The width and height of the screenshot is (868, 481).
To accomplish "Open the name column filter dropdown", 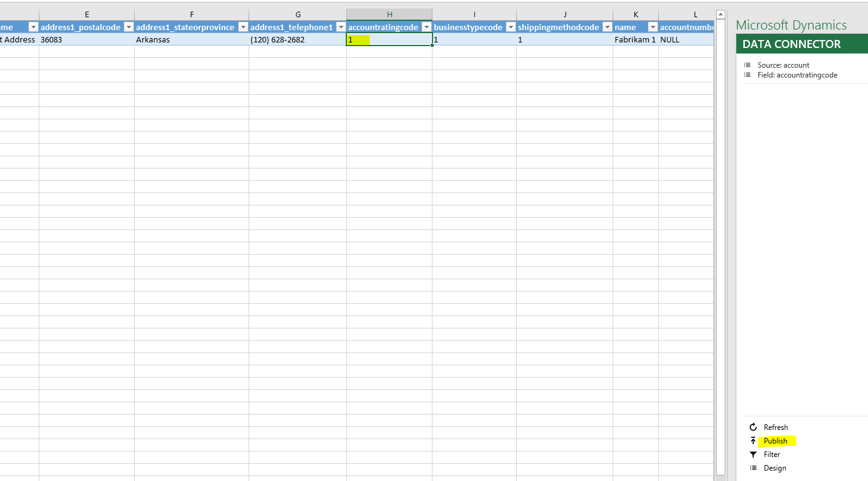I will click(650, 27).
